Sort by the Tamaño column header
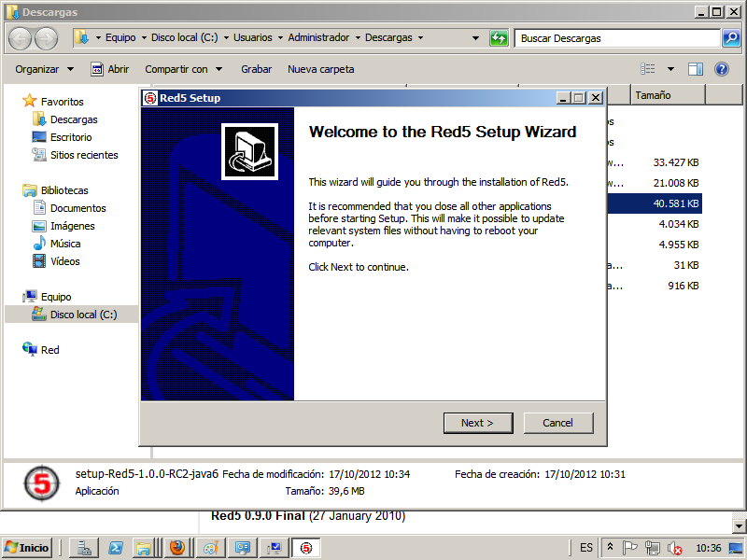 click(668, 95)
